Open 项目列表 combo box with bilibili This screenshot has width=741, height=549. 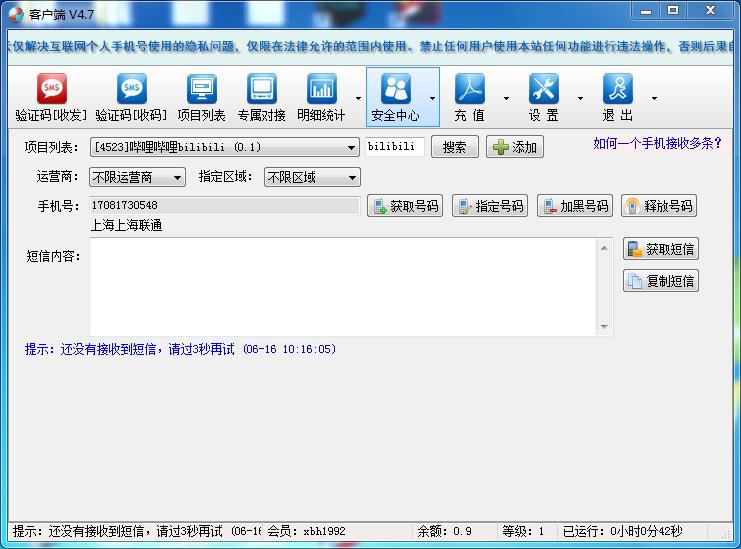pyautogui.click(x=224, y=147)
